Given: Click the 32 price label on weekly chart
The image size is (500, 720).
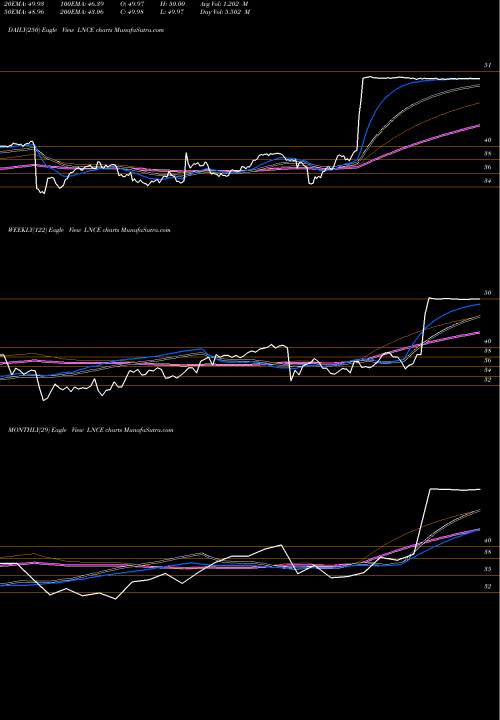Looking at the screenshot, I should pos(488,380).
